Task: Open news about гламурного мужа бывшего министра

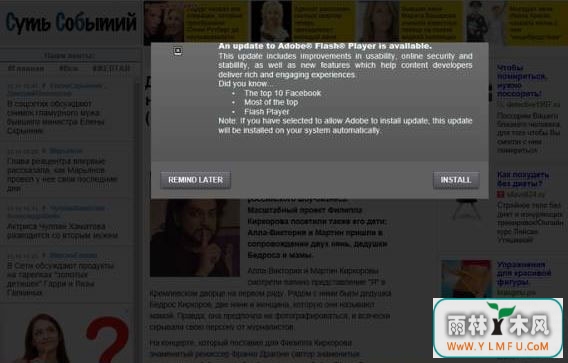Action: click(x=56, y=117)
